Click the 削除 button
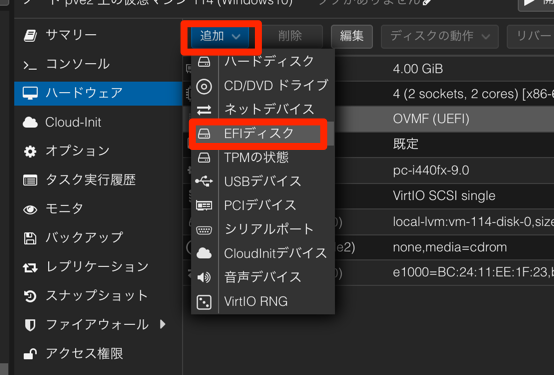 point(290,36)
